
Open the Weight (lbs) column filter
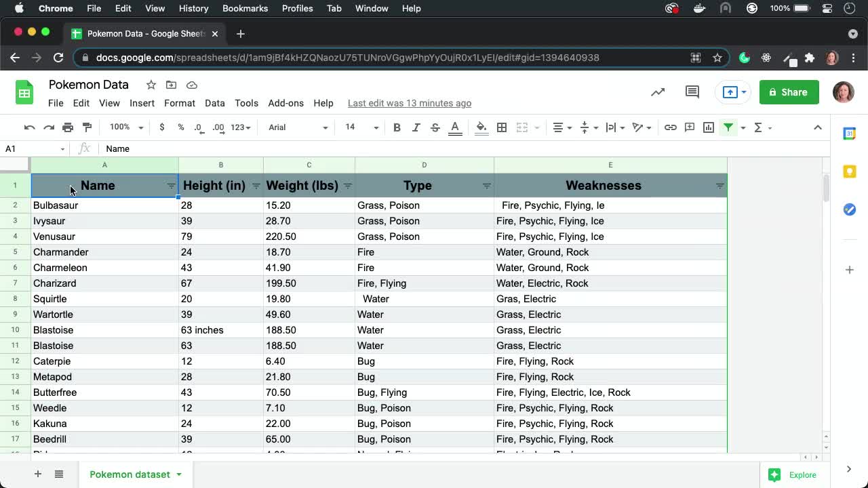click(347, 186)
